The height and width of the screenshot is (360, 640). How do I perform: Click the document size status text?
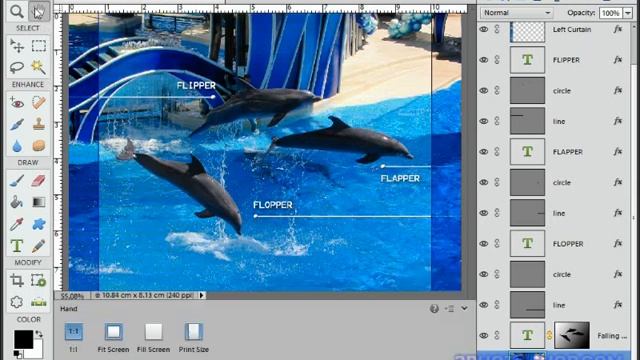click(x=144, y=295)
